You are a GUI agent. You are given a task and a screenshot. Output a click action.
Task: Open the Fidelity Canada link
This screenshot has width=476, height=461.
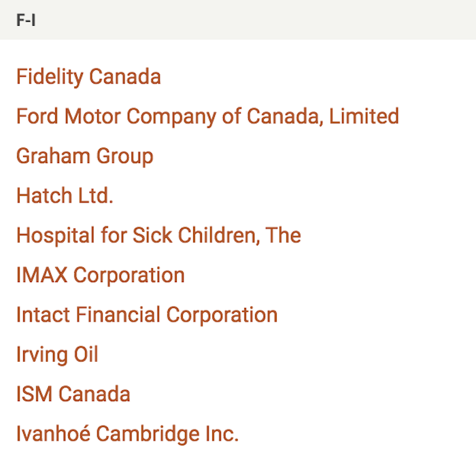click(88, 77)
